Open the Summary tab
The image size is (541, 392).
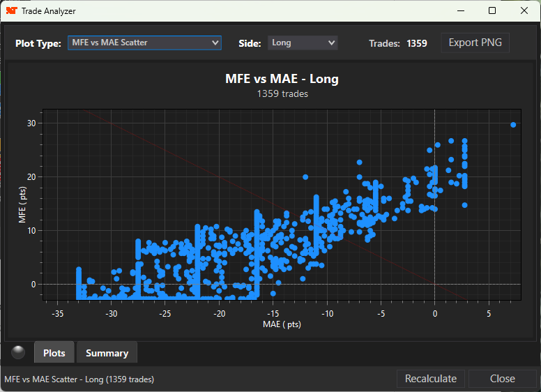(x=107, y=353)
